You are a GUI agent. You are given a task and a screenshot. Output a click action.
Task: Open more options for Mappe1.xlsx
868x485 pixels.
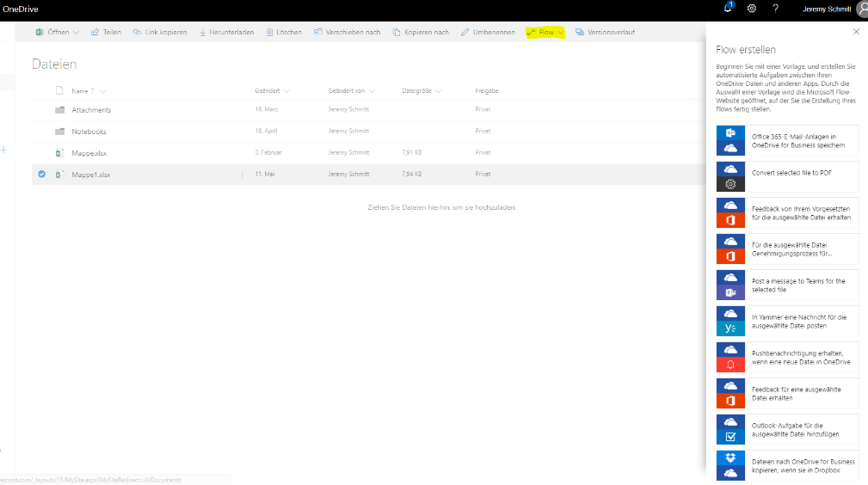pyautogui.click(x=242, y=175)
